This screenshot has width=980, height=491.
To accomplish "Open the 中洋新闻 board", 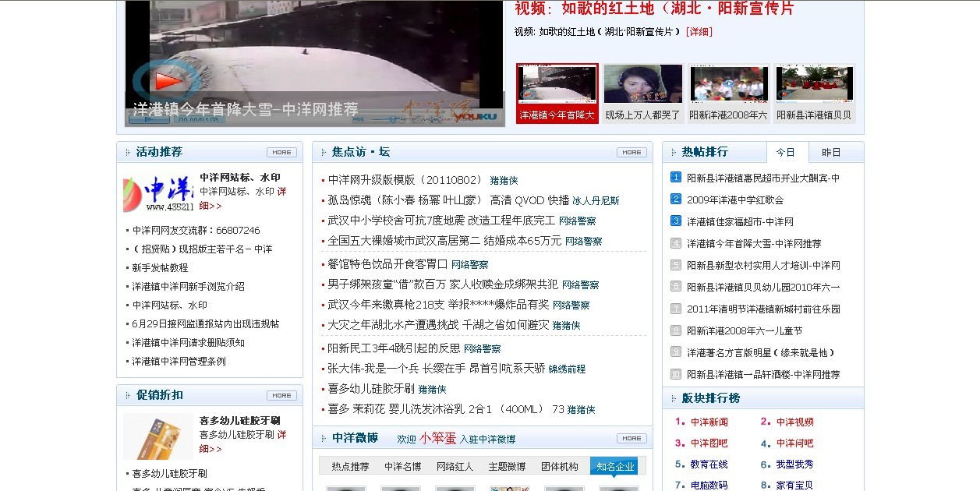I will coord(709,422).
